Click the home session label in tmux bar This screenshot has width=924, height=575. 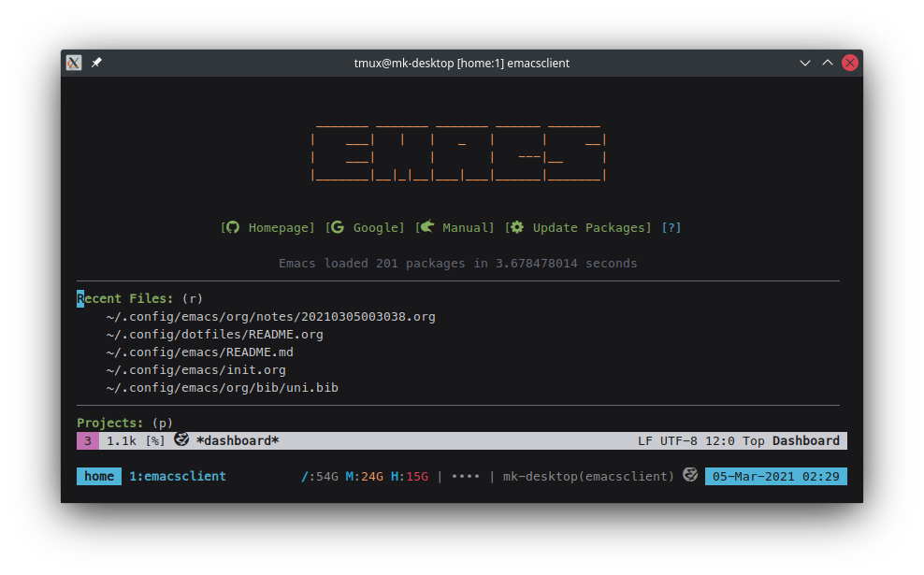tap(99, 476)
